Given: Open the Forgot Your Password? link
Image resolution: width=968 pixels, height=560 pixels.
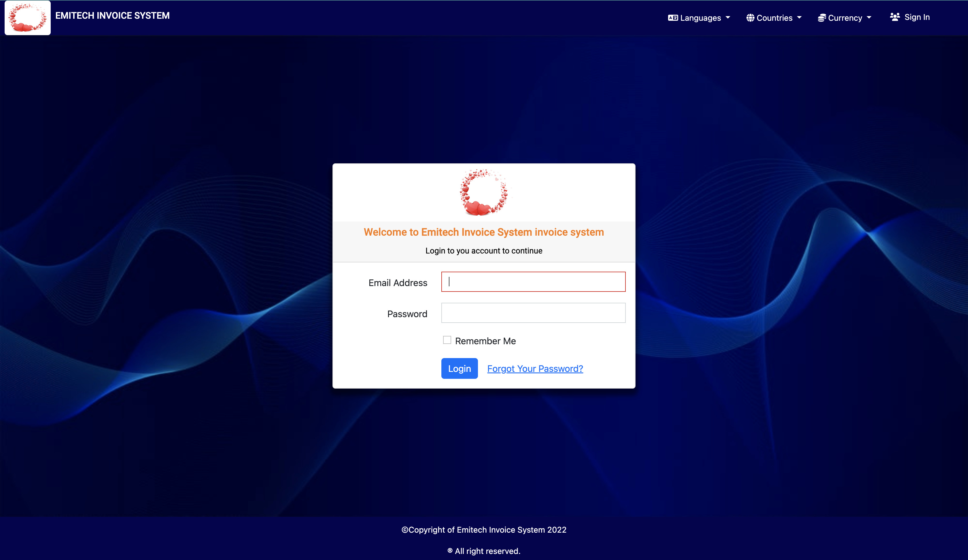Looking at the screenshot, I should [x=535, y=368].
